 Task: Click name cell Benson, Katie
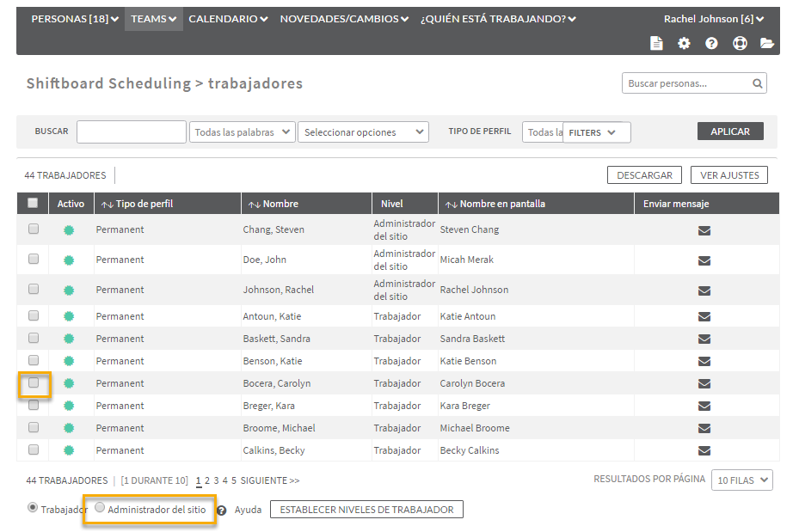click(x=273, y=361)
